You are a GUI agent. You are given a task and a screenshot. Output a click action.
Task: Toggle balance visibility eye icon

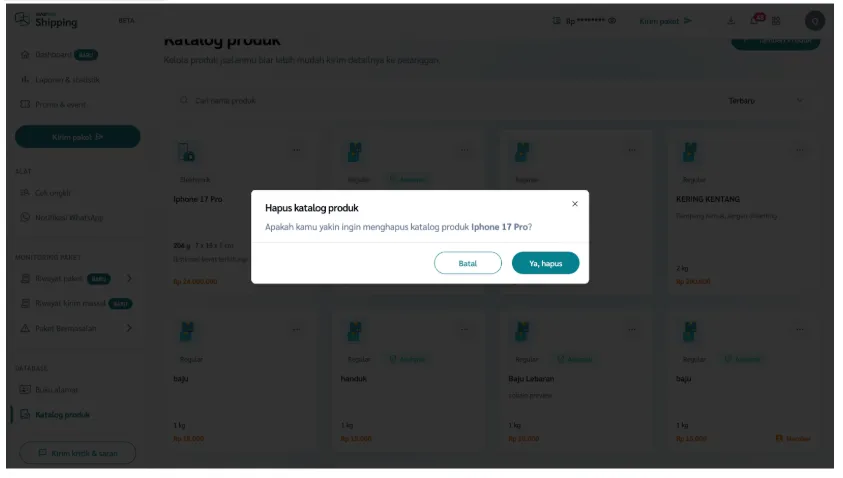pos(612,21)
